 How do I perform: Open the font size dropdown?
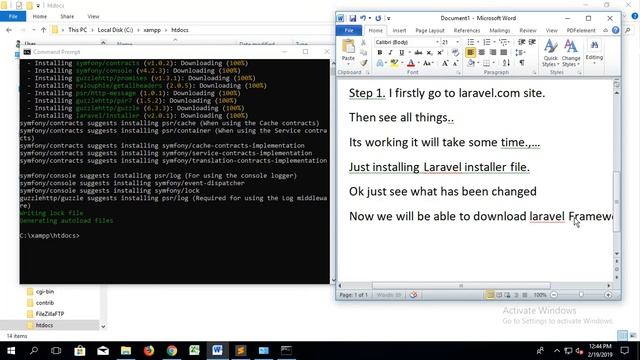tap(457, 42)
